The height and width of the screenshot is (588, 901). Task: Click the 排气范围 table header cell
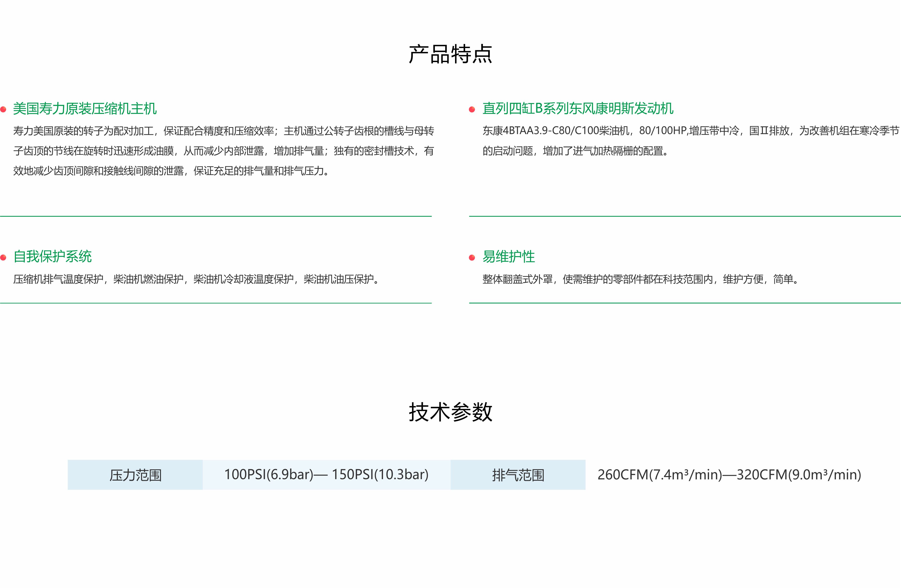(x=518, y=475)
